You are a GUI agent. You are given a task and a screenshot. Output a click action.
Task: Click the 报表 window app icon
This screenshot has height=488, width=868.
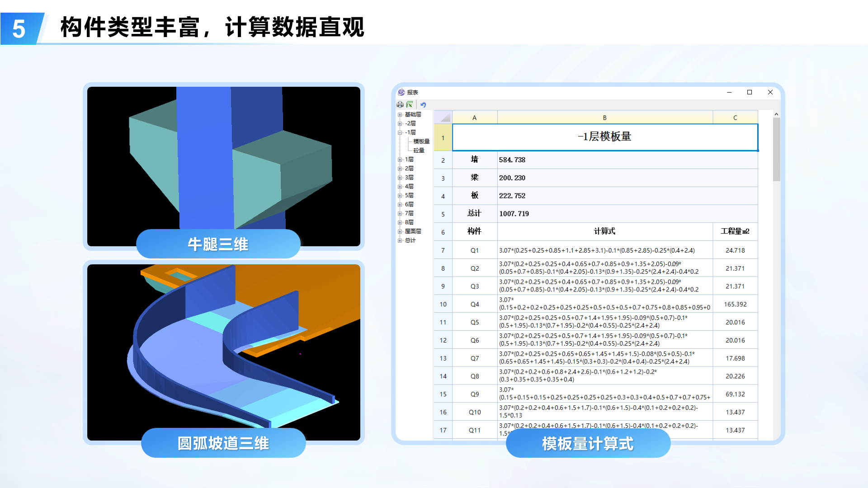[401, 92]
